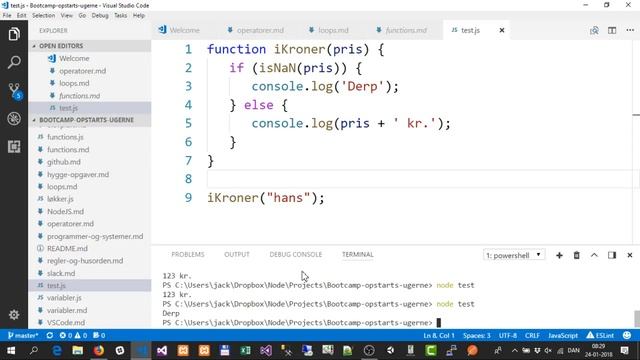Split the editor
640x360 pixels.
612,30
